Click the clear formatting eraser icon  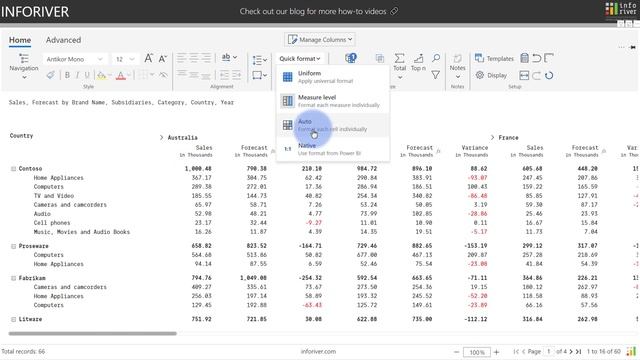coord(163,75)
